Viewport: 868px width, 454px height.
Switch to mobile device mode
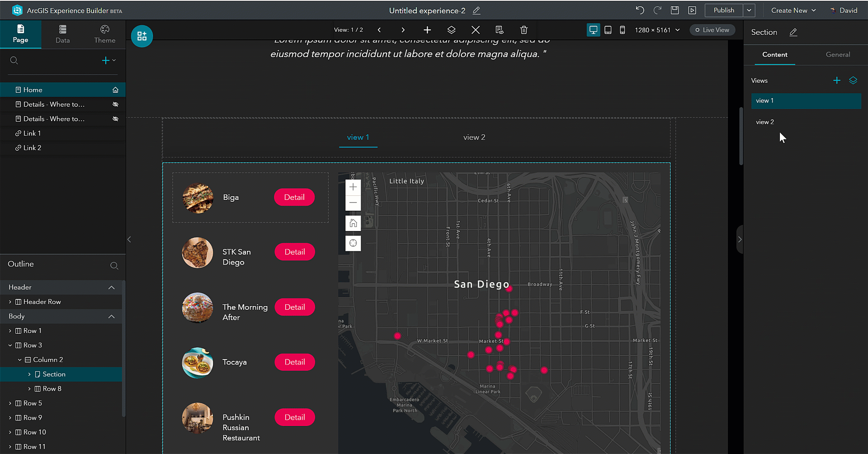[x=623, y=30]
